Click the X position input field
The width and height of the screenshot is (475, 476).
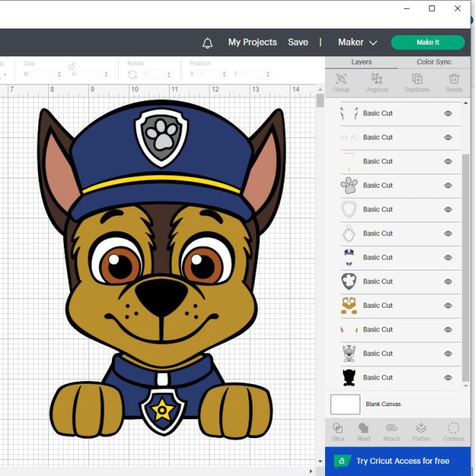click(210, 74)
